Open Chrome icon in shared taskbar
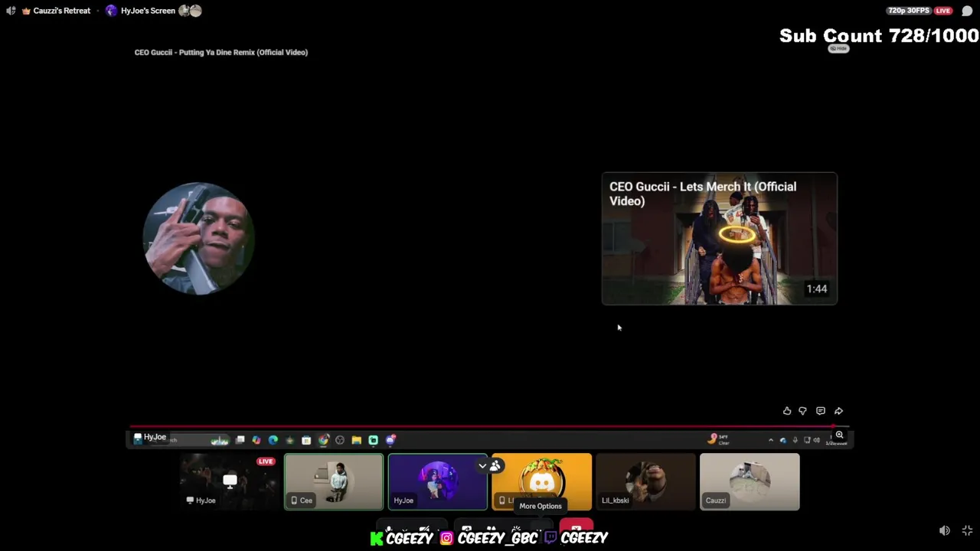This screenshot has height=551, width=980. [x=323, y=440]
